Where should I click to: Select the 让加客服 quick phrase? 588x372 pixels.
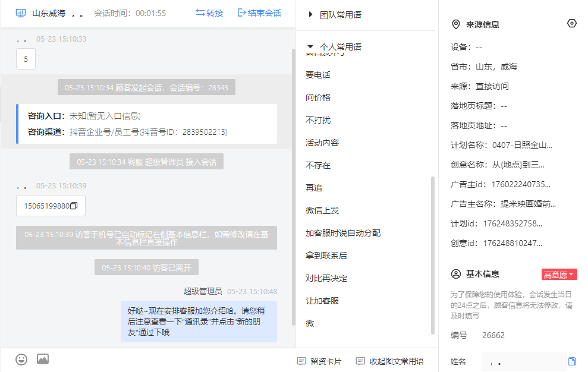point(322,301)
